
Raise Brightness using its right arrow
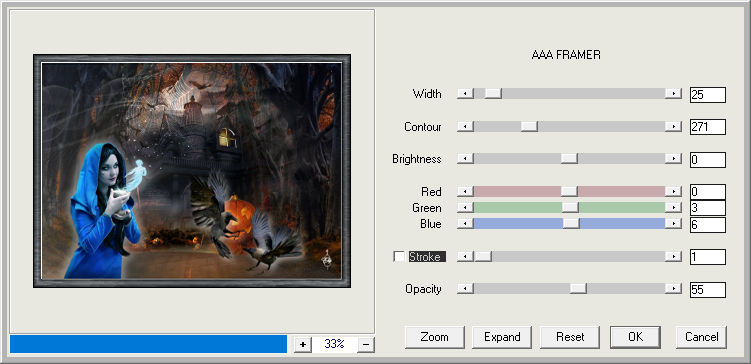pyautogui.click(x=673, y=159)
